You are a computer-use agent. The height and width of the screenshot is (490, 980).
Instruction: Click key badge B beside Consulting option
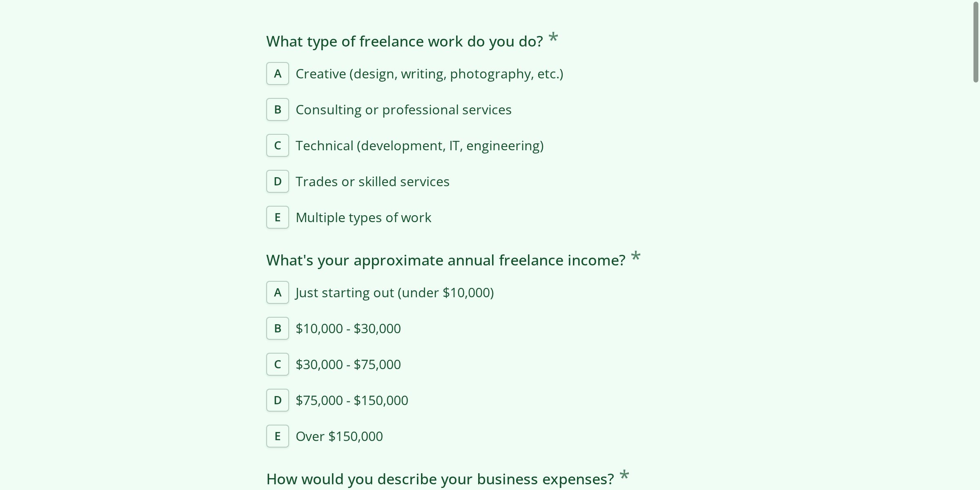click(278, 110)
